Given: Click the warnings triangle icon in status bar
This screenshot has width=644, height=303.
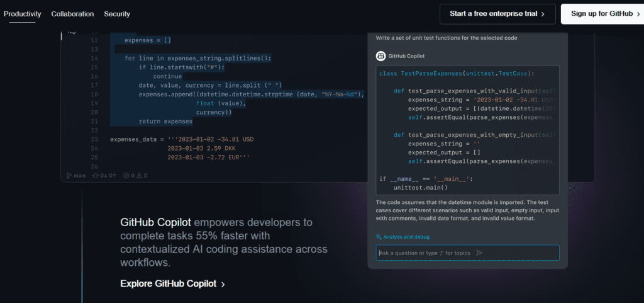Looking at the screenshot, I should point(140,176).
